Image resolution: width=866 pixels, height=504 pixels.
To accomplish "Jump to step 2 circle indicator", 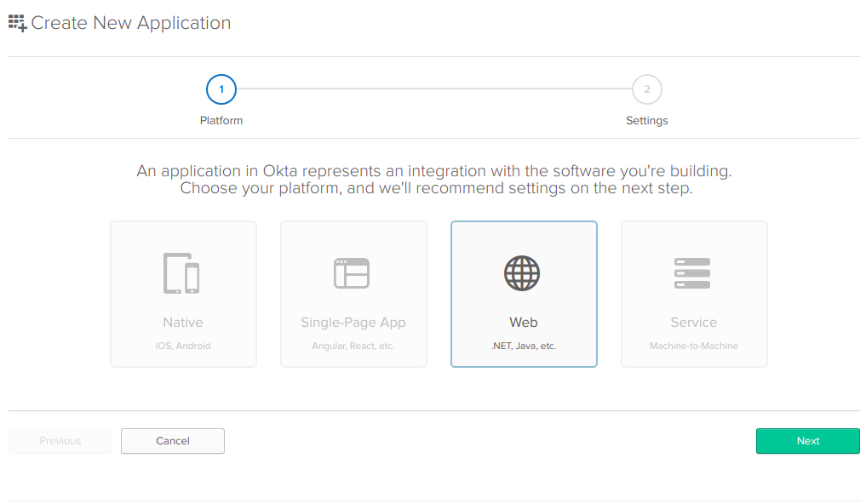I will click(647, 89).
